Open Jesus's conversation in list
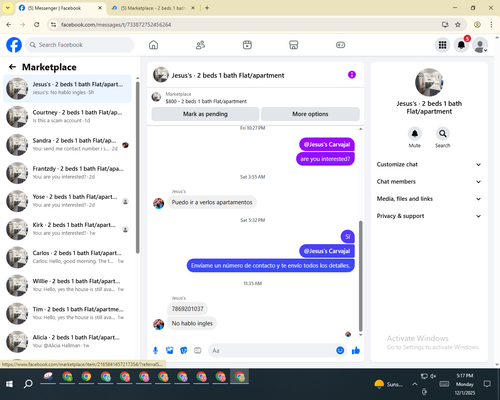The width and height of the screenshot is (500, 400). [68, 89]
